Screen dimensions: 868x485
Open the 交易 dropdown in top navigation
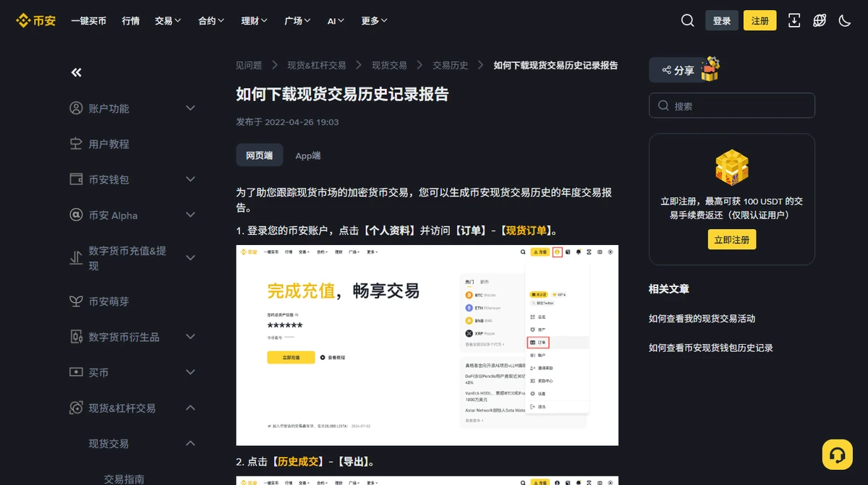click(x=168, y=21)
